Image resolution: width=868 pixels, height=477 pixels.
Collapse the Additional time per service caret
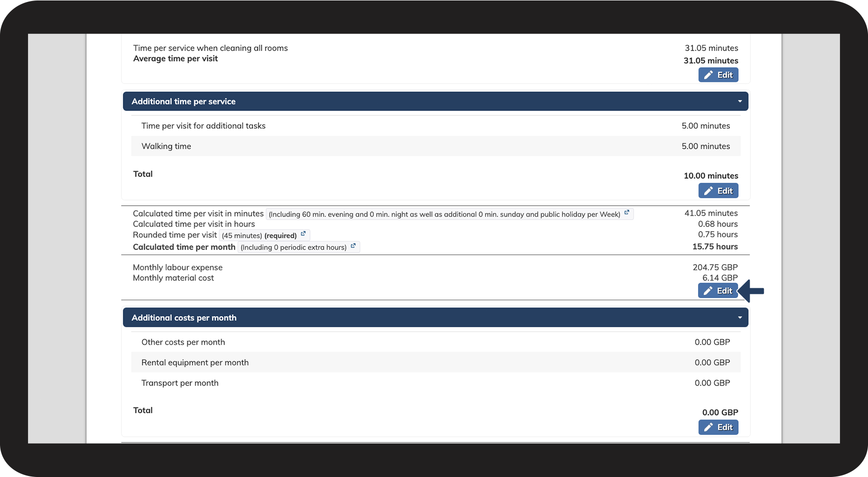(x=740, y=102)
